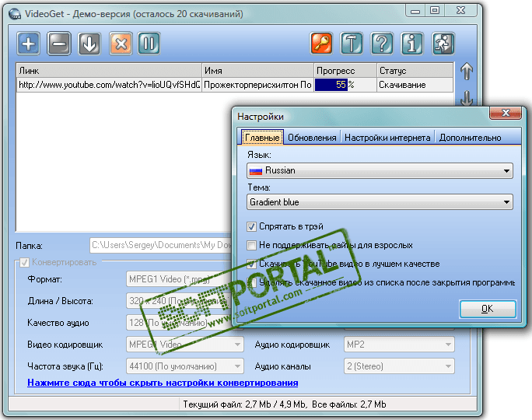
Task: Click the OK button in Настройки
Action: [x=488, y=309]
